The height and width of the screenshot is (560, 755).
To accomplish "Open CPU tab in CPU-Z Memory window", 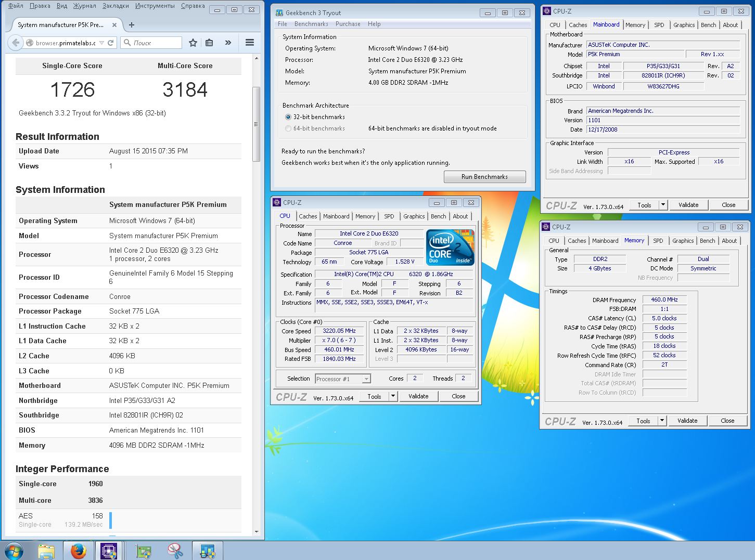I will pos(554,241).
